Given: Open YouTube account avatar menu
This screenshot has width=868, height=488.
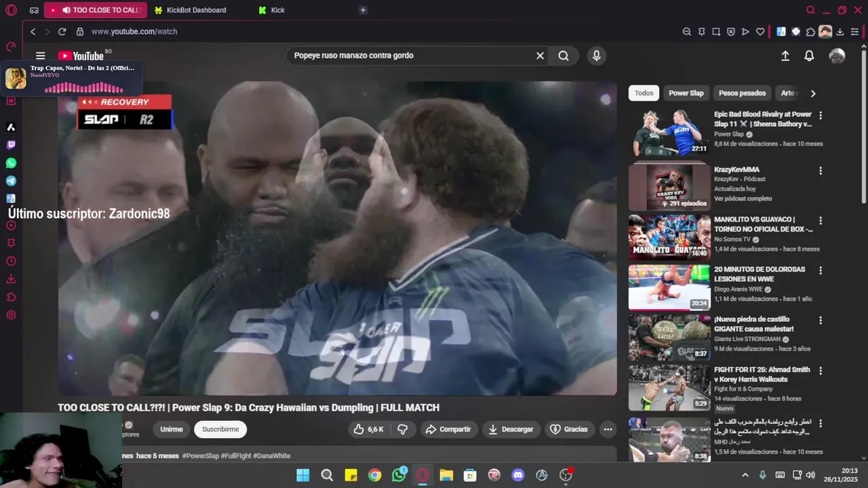Looking at the screenshot, I should [837, 56].
